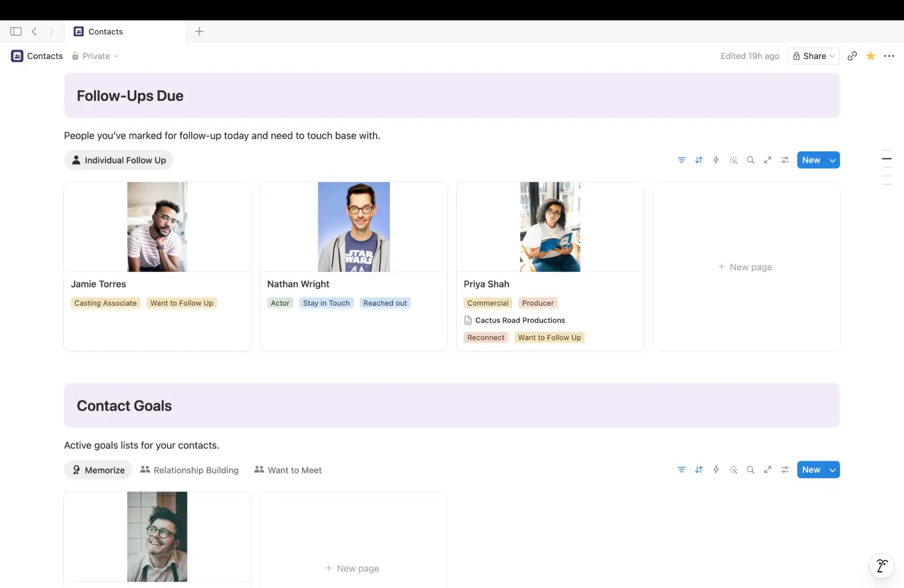Search the Follow-Ups Due database
This screenshot has width=904, height=588.
750,160
